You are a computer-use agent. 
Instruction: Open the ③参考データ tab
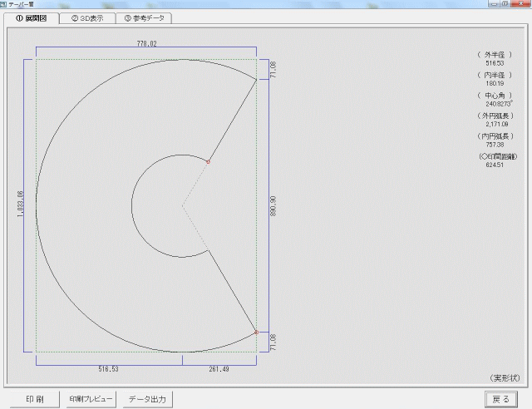(x=144, y=18)
